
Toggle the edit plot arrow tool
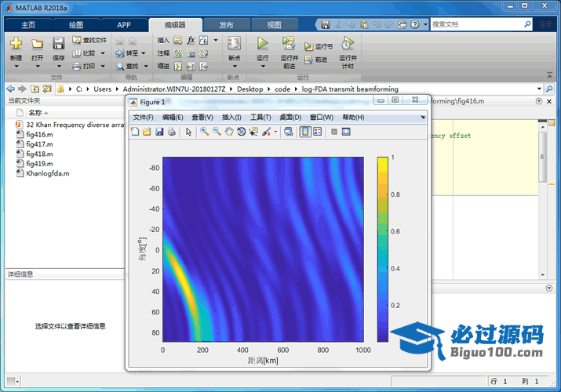[188, 132]
